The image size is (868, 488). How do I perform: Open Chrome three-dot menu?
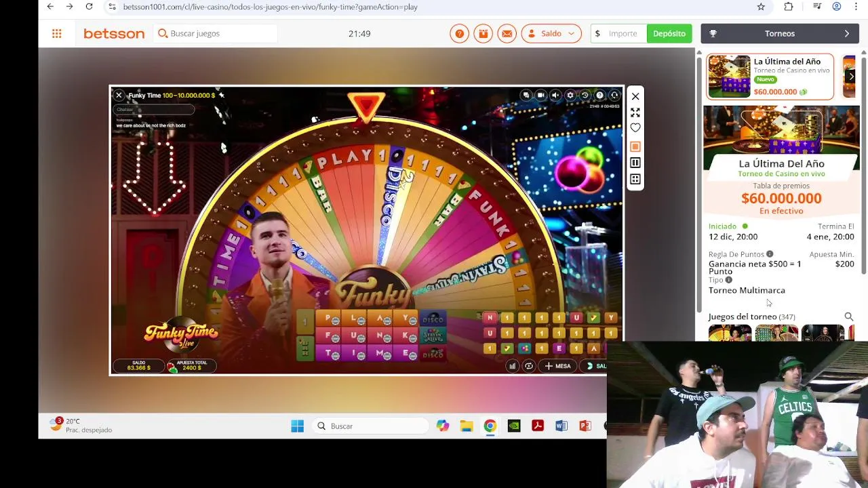point(856,7)
